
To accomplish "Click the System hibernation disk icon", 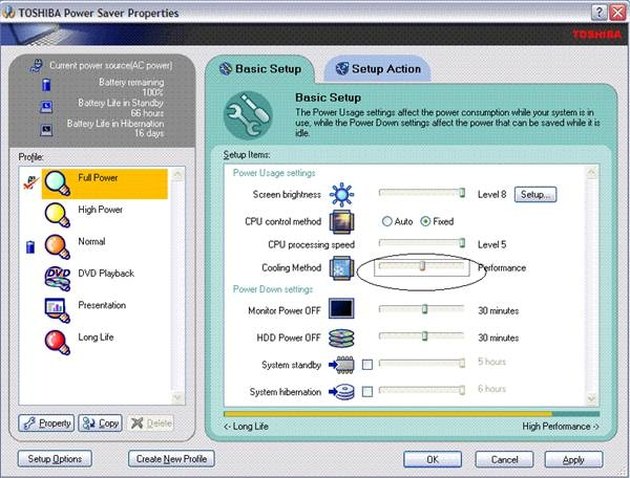I will pyautogui.click(x=342, y=392).
